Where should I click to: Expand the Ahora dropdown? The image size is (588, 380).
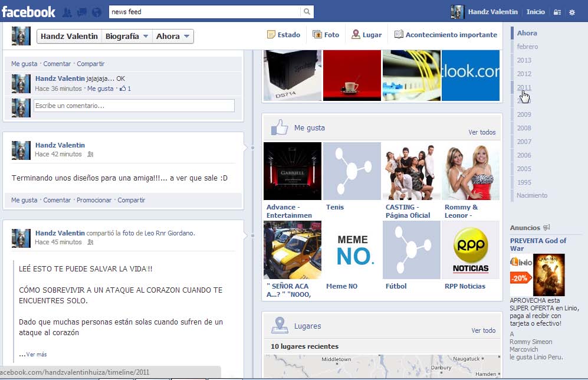(173, 37)
